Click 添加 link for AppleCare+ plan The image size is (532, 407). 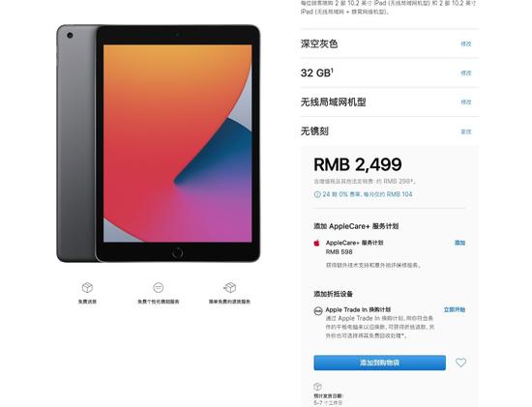(459, 243)
